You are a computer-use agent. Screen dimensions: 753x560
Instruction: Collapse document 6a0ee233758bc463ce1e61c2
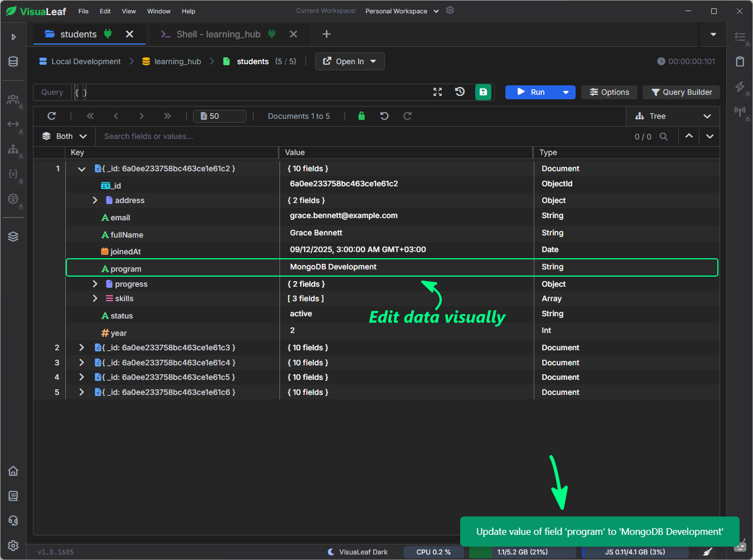(81, 169)
